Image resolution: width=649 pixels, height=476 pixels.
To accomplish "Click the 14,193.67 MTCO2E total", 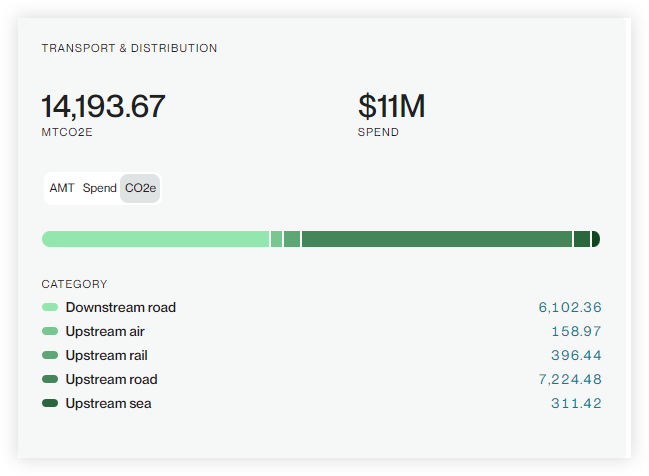I will (x=103, y=107).
